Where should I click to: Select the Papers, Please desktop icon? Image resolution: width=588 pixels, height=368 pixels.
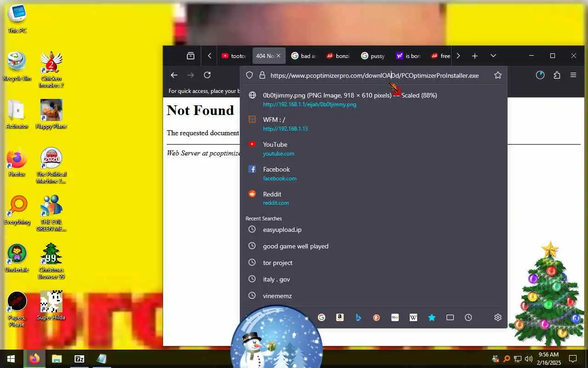(17, 309)
